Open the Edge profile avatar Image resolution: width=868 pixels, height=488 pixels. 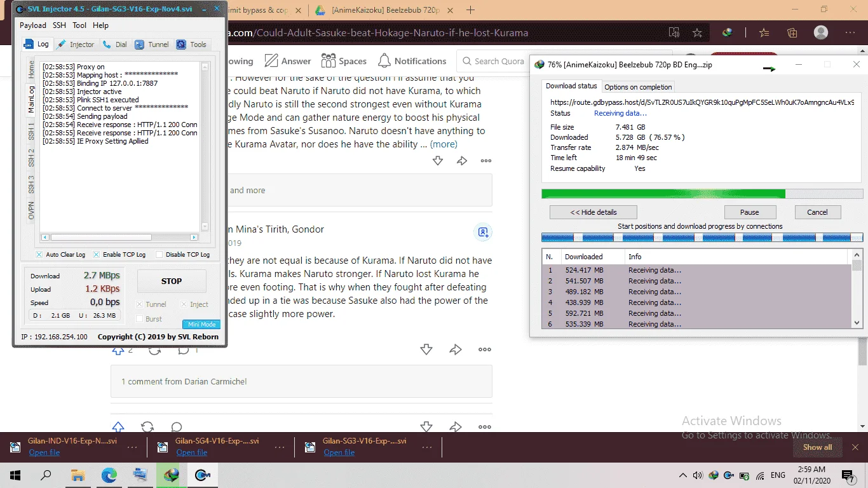click(821, 33)
